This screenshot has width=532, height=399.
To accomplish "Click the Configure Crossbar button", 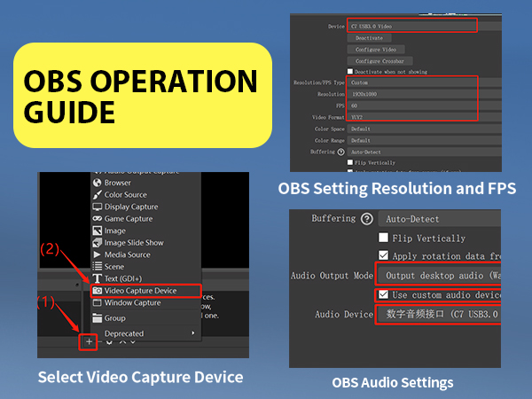I will click(x=380, y=61).
